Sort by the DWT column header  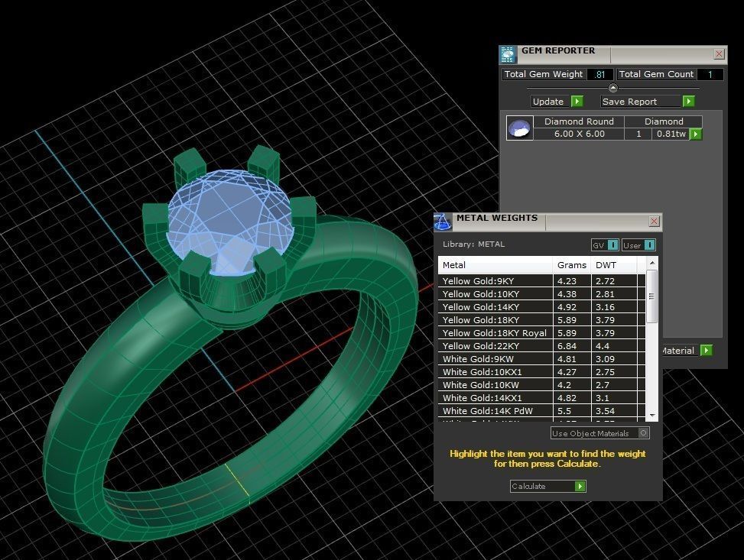pyautogui.click(x=614, y=265)
